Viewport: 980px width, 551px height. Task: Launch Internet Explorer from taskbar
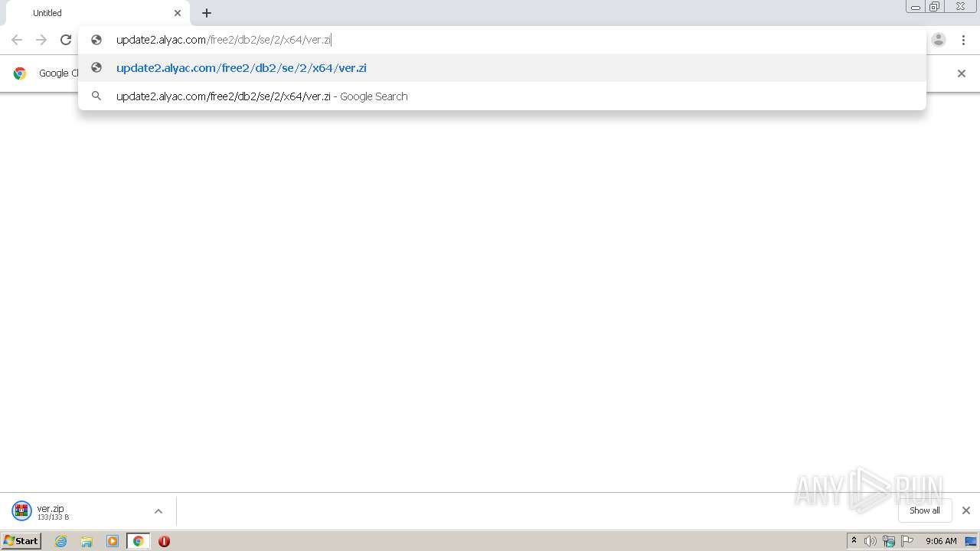point(61,541)
